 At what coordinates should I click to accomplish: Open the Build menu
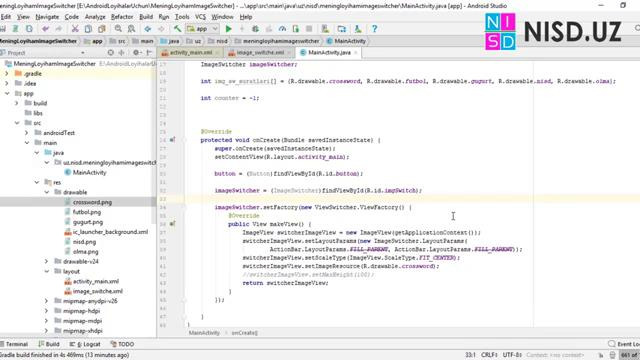(146, 17)
